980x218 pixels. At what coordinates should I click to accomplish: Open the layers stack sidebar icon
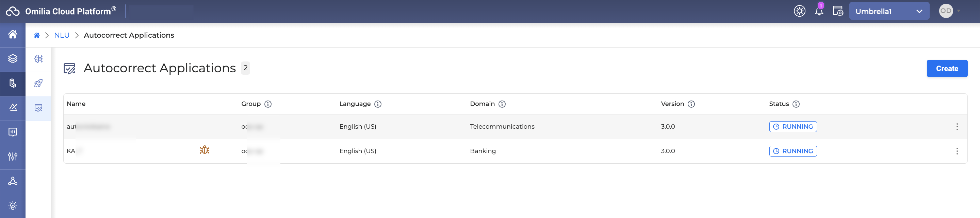[x=13, y=59]
